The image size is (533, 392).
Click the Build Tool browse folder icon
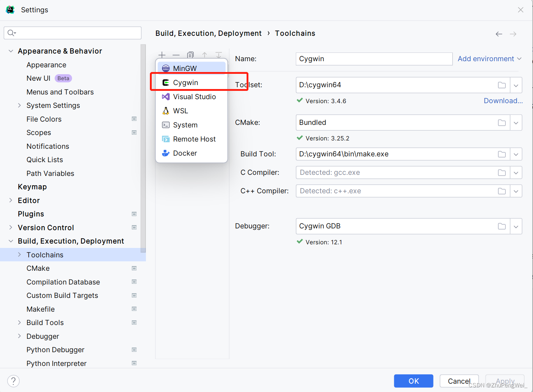[502, 154]
